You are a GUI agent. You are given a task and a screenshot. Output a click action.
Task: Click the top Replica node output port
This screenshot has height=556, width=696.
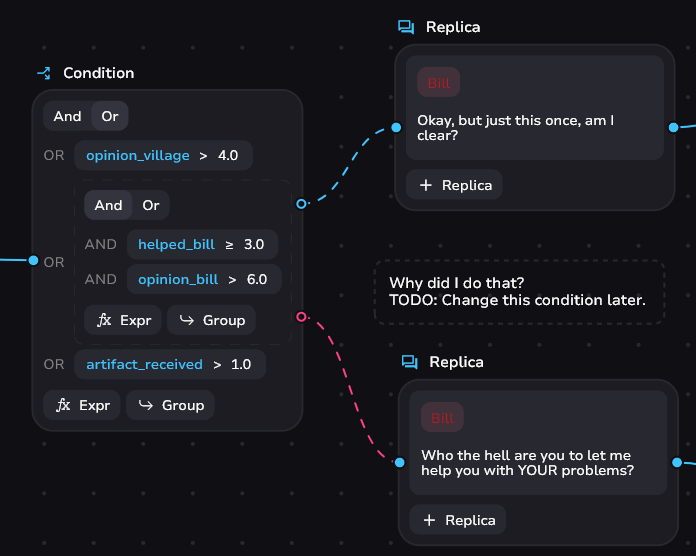point(674,127)
